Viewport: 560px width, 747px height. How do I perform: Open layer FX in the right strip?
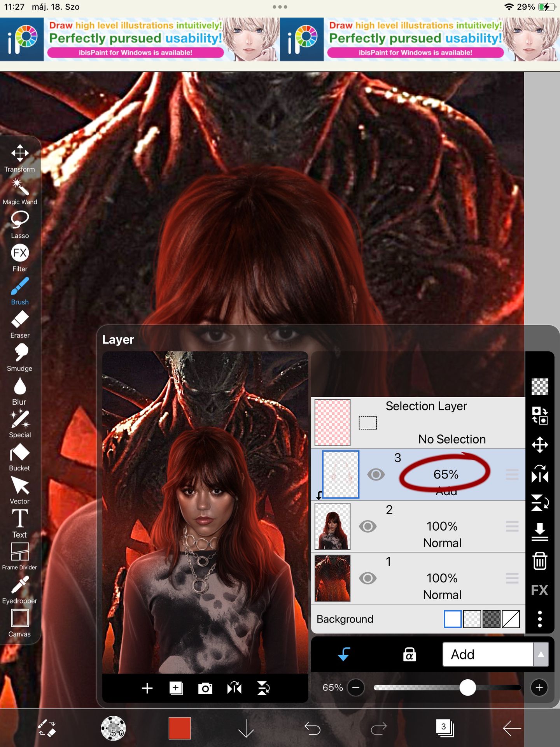[x=540, y=590]
